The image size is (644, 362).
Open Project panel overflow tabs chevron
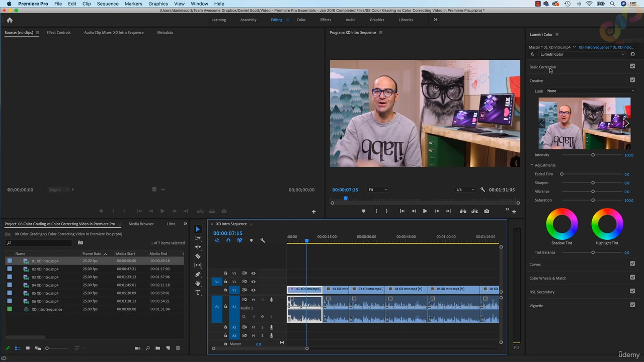[185, 224]
